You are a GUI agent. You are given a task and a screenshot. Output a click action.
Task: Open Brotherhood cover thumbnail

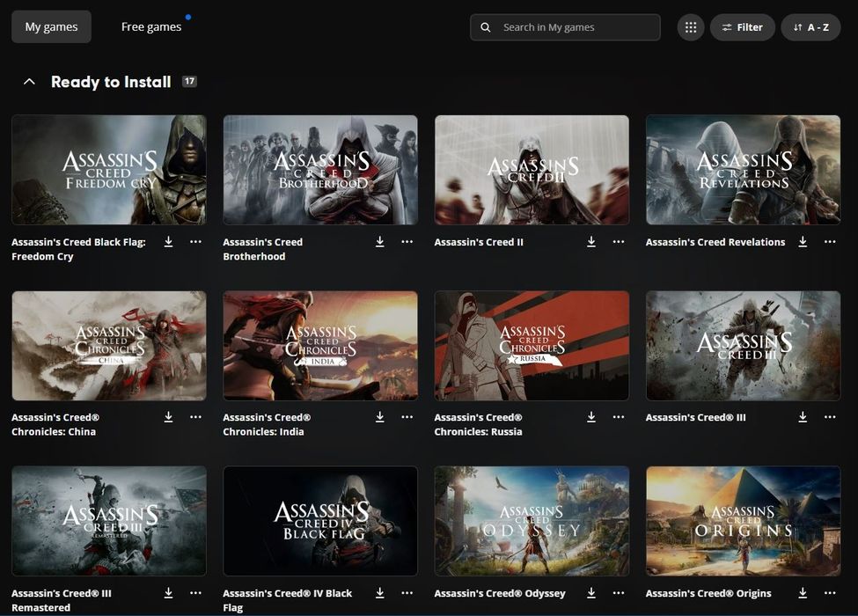click(320, 170)
